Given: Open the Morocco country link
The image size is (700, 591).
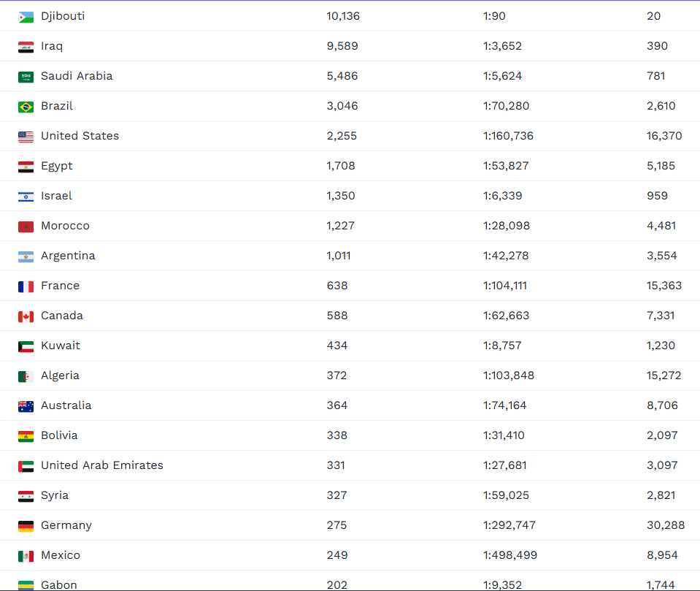Looking at the screenshot, I should (x=65, y=226).
